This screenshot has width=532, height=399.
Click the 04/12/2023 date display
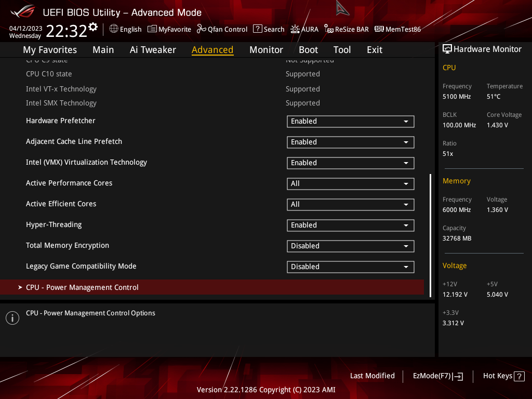[26, 29]
